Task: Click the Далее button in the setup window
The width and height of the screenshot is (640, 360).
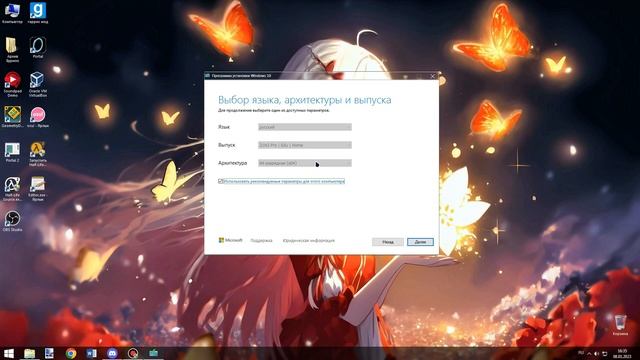Action: click(420, 242)
